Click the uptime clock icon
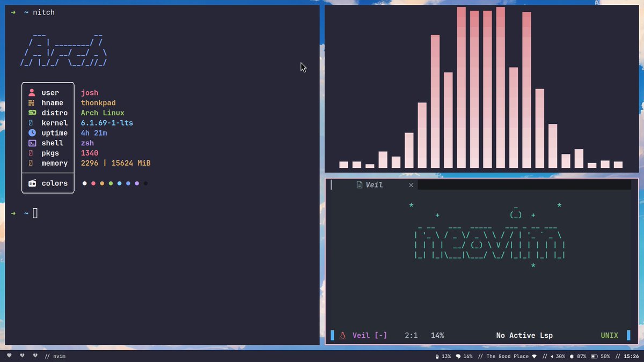Screen dimensions: 644x362 (32, 133)
